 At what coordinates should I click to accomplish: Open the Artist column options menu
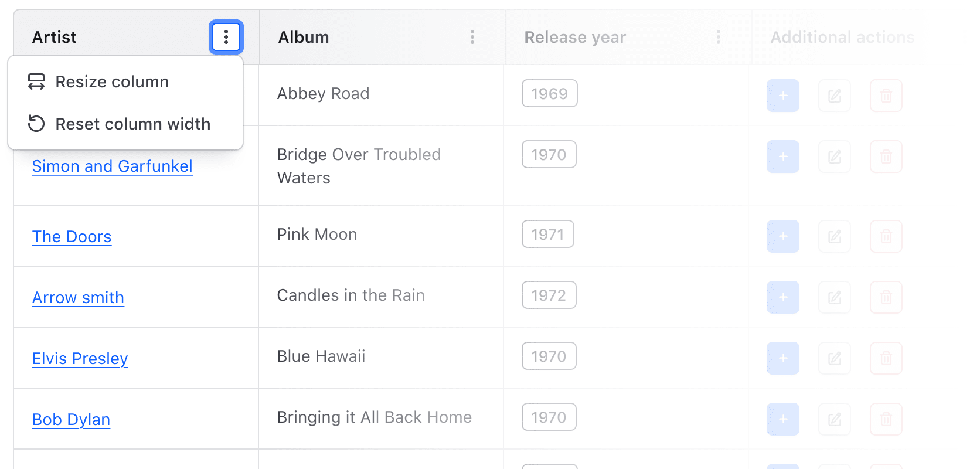coord(226,38)
